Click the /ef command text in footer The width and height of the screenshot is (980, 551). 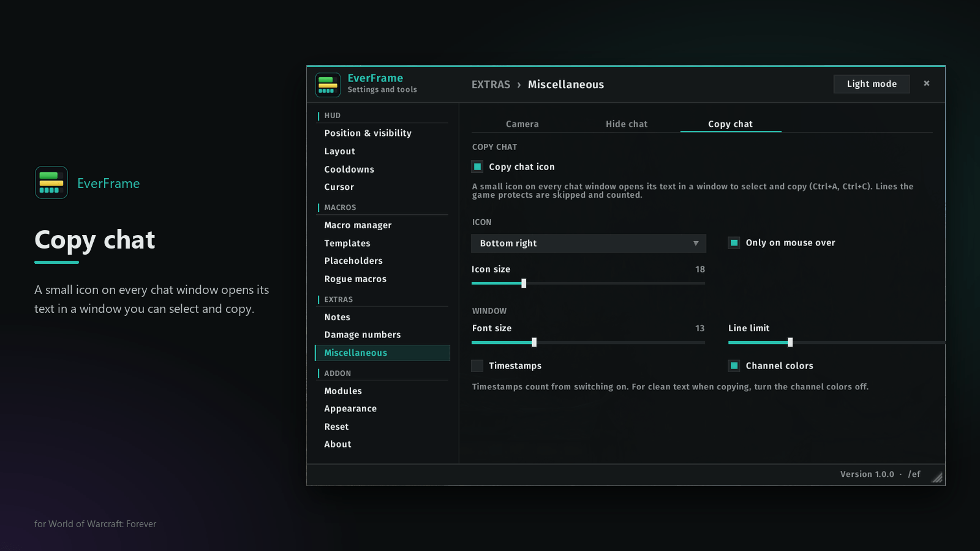tap(914, 474)
